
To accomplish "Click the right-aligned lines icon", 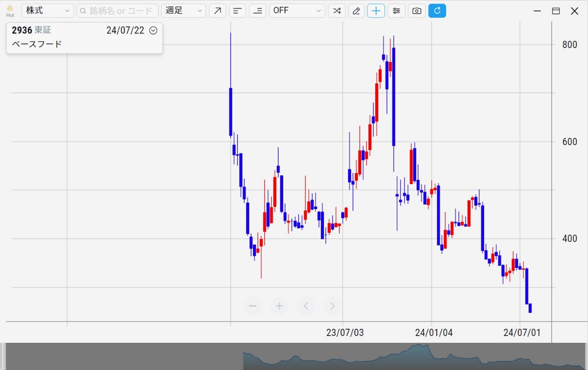I will (x=257, y=11).
